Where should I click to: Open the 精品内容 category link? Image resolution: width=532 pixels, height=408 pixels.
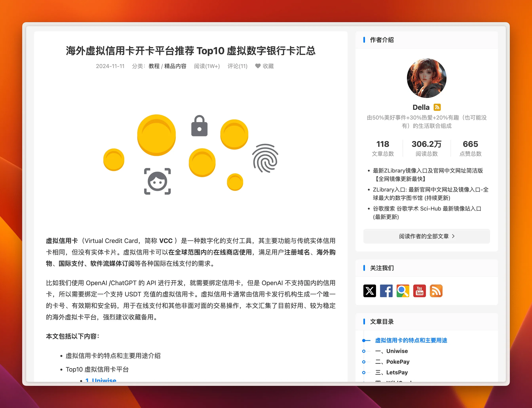(x=175, y=66)
